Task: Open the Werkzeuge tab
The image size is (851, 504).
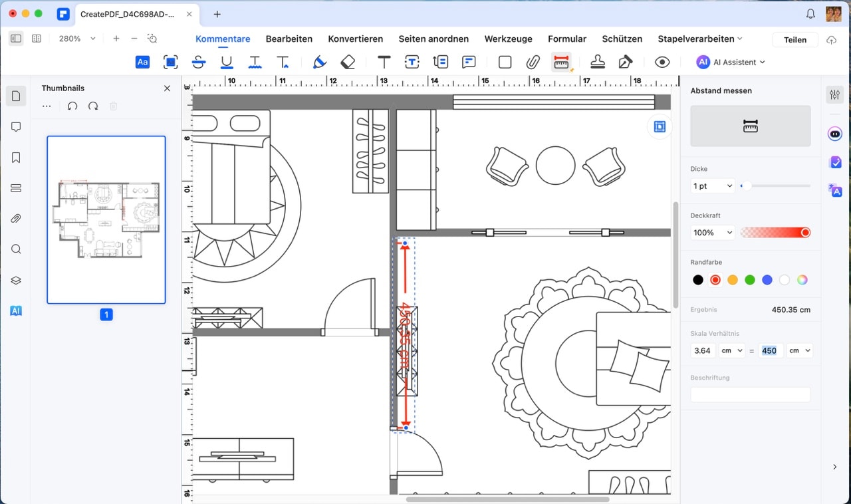Action: point(509,39)
